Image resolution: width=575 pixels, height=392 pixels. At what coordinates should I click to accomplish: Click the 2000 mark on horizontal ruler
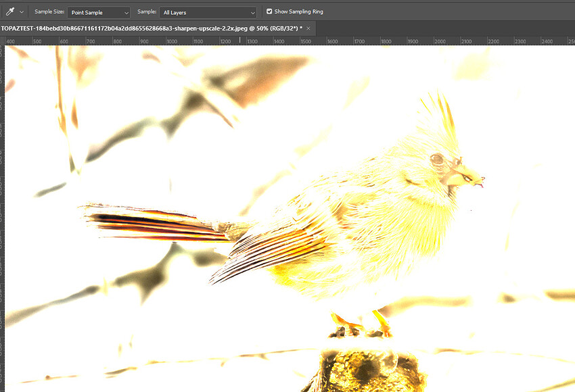pyautogui.click(x=439, y=41)
